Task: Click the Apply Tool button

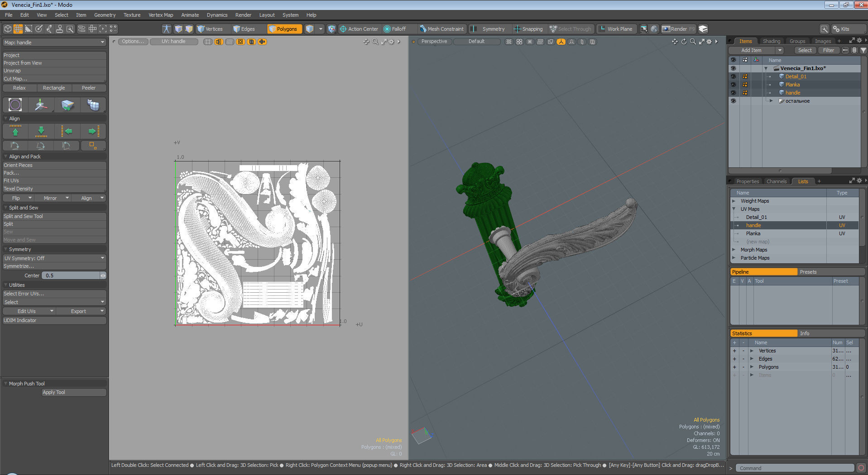Action: [74, 392]
